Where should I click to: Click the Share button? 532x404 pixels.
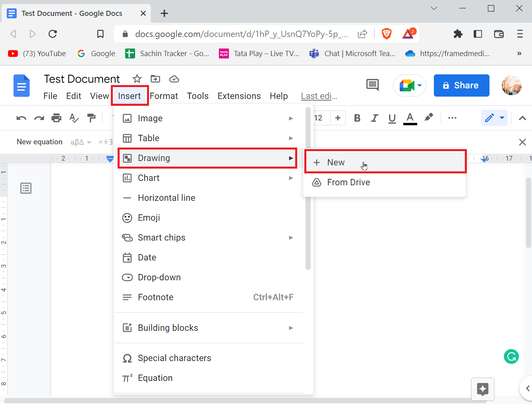(461, 85)
